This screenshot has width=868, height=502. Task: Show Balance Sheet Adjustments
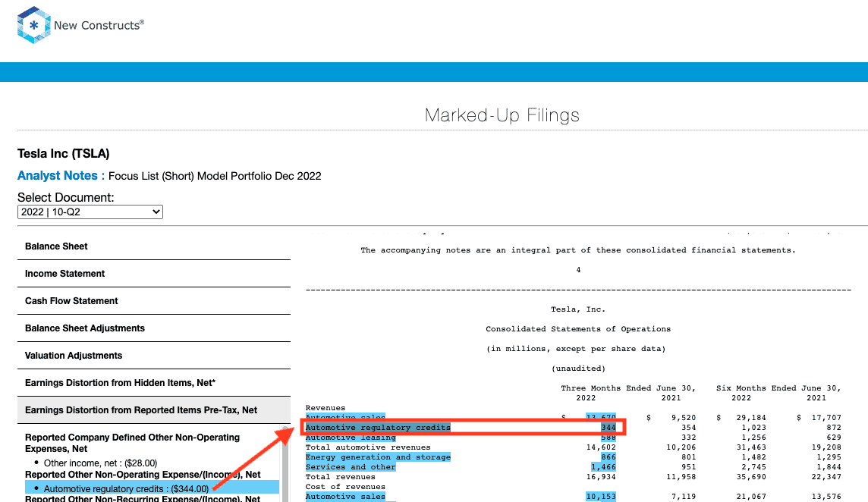point(154,328)
